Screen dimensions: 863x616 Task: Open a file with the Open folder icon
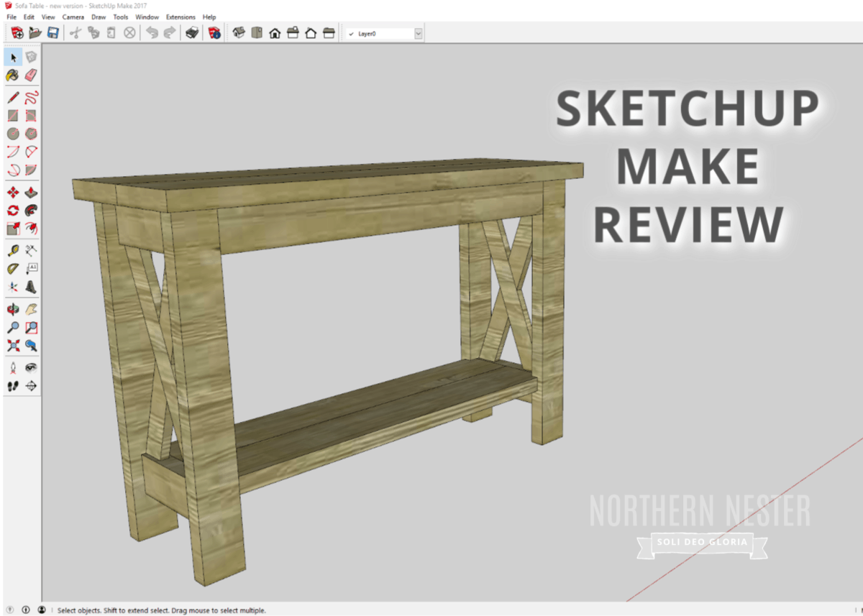(x=35, y=33)
